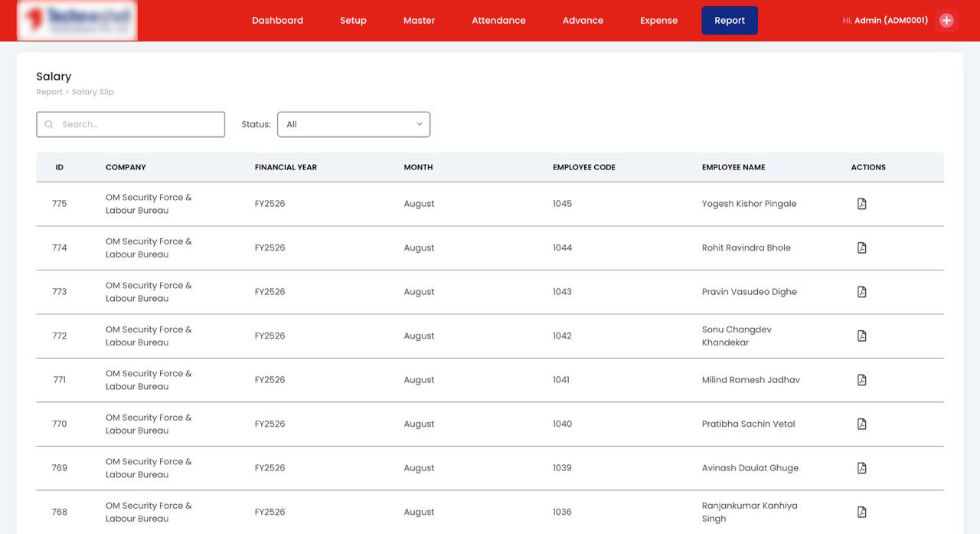Open the Expense menu
The image size is (980, 534).
click(658, 21)
